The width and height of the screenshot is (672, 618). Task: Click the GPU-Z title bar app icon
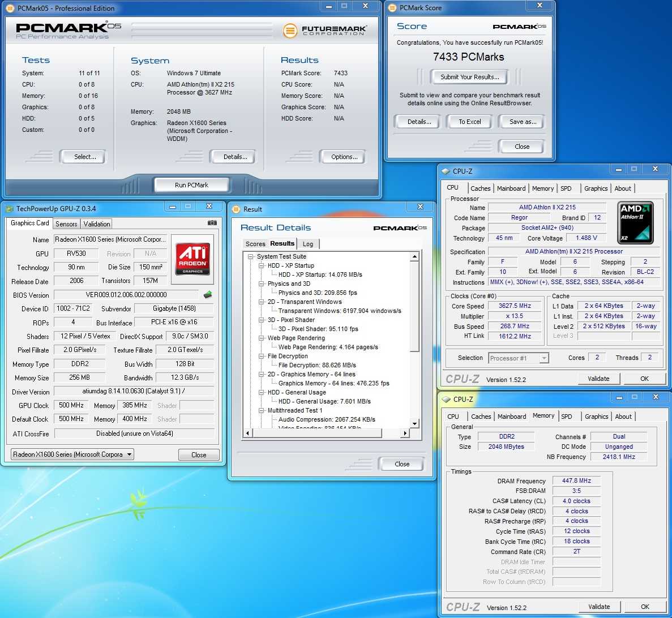click(10, 209)
